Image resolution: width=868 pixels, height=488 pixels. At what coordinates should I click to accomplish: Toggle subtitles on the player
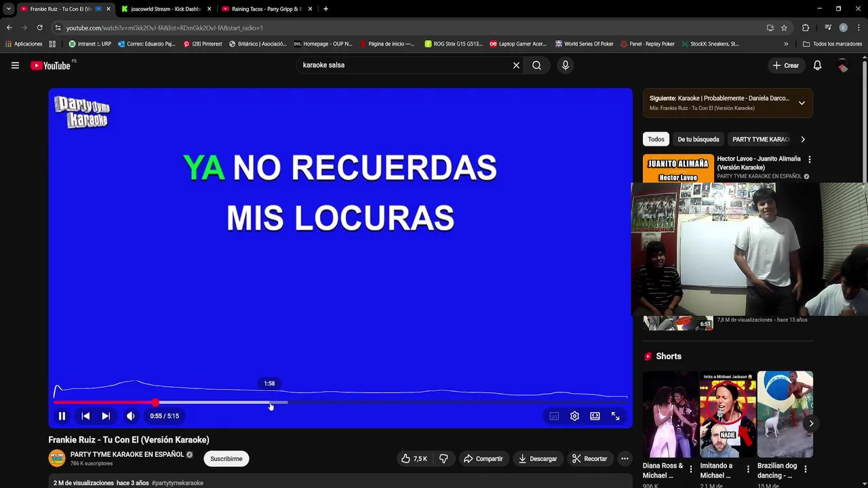[554, 416]
